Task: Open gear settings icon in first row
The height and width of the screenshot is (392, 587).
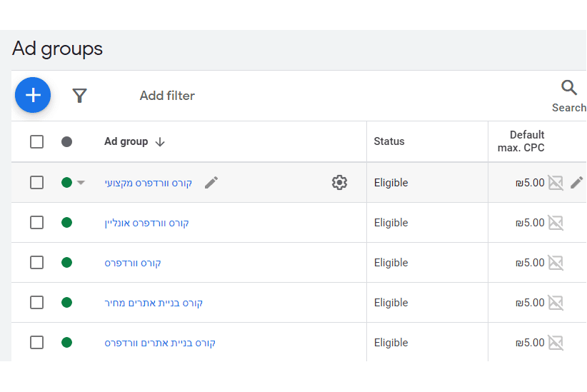Action: 339,183
